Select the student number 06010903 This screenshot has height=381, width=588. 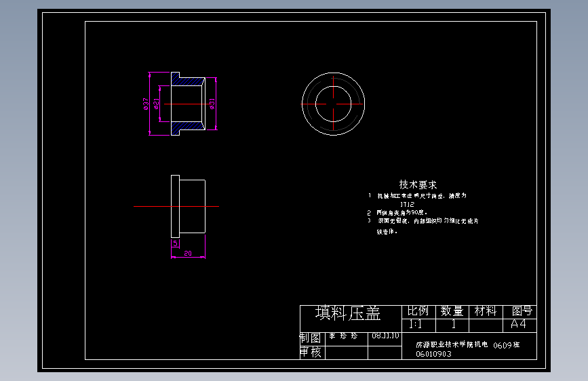tap(433, 354)
